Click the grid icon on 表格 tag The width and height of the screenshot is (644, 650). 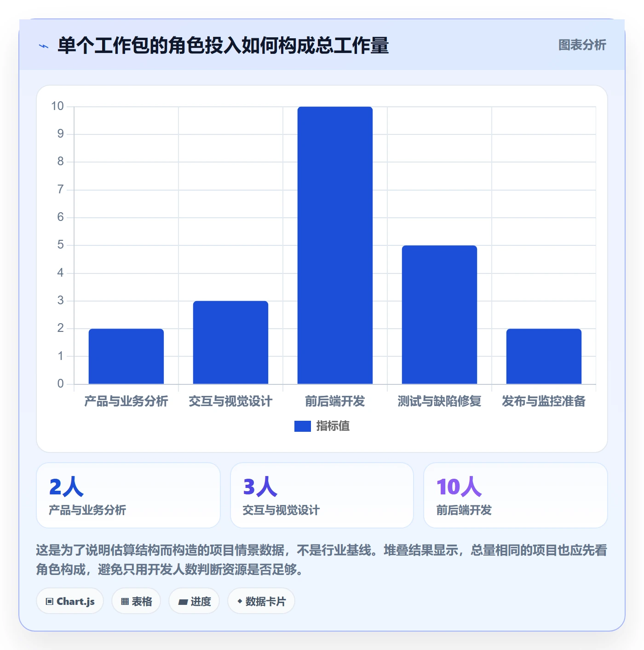[x=125, y=601]
